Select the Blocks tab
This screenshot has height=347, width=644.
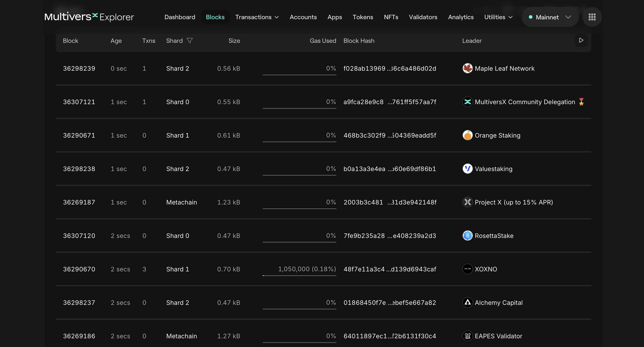click(x=215, y=17)
